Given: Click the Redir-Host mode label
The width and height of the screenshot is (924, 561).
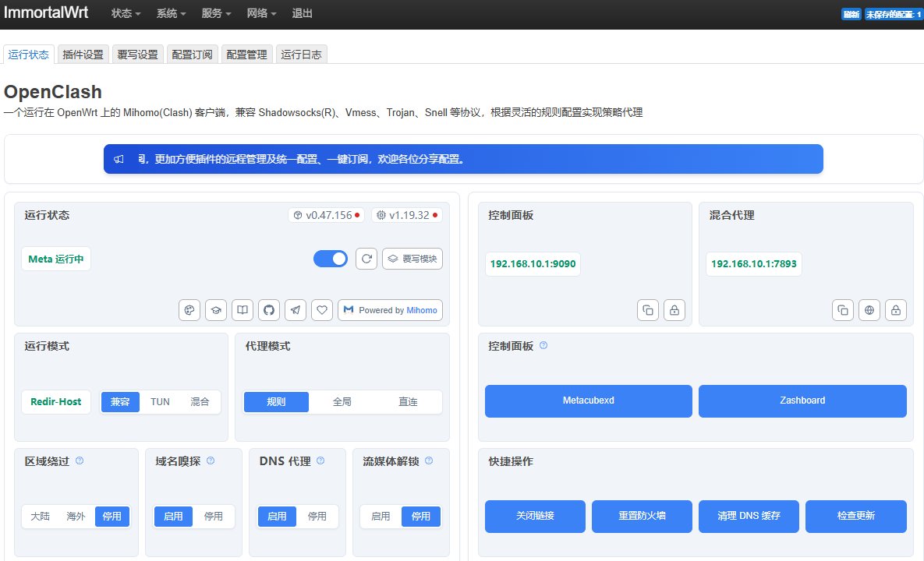Looking at the screenshot, I should click(56, 401).
